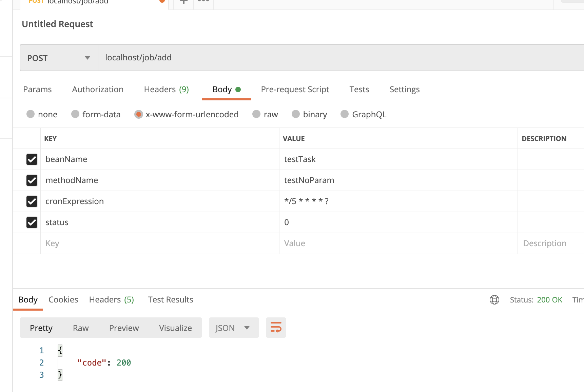Click the testTask value cell
Viewport: 584px width, 392px height.
click(x=398, y=159)
